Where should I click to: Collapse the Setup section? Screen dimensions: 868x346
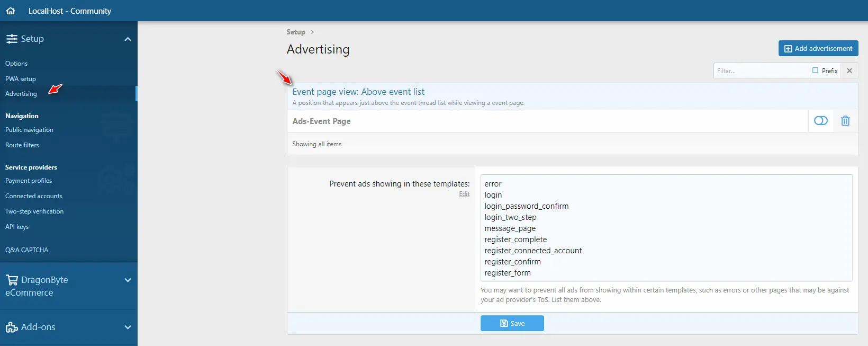[128, 39]
